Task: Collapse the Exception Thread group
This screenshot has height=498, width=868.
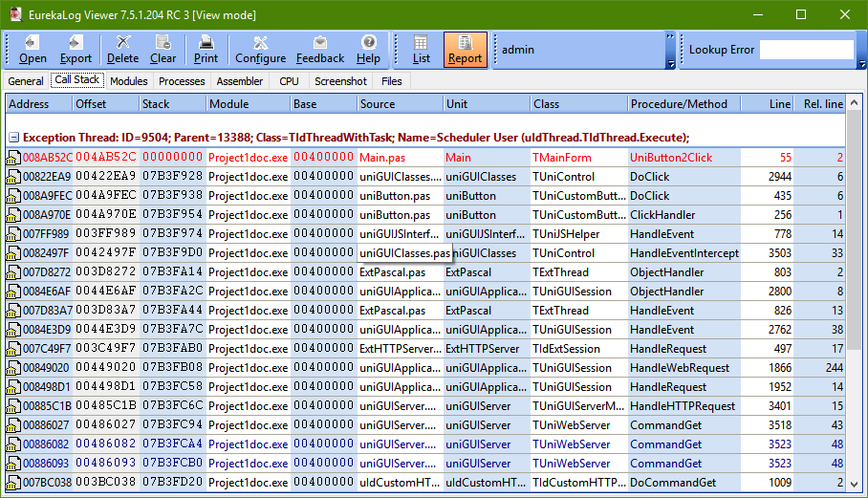Action: pos(14,138)
